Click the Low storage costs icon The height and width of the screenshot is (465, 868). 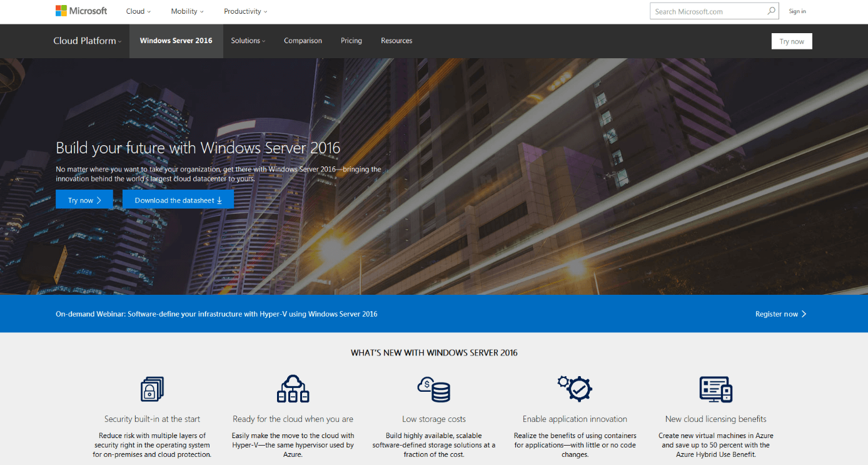tap(434, 389)
